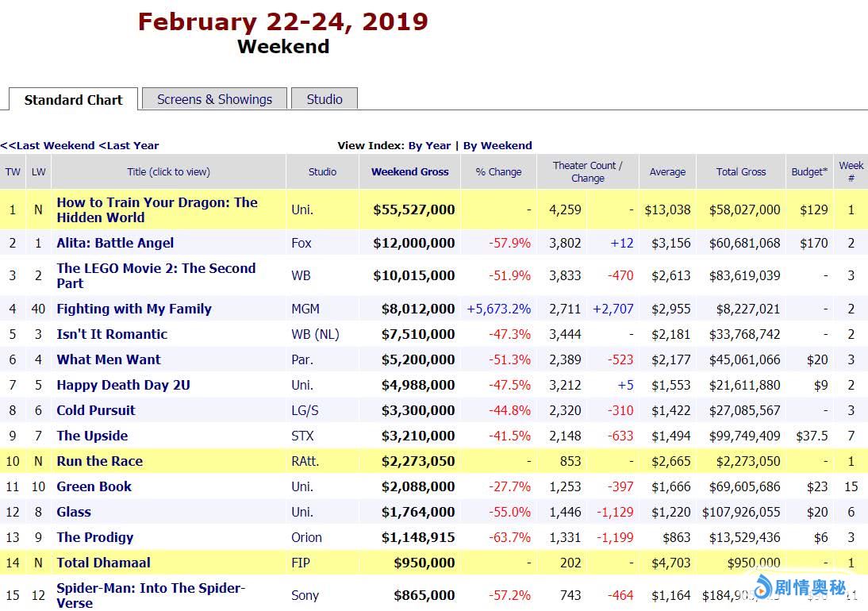The width and height of the screenshot is (868, 611).
Task: View index By Year
Action: 429,145
